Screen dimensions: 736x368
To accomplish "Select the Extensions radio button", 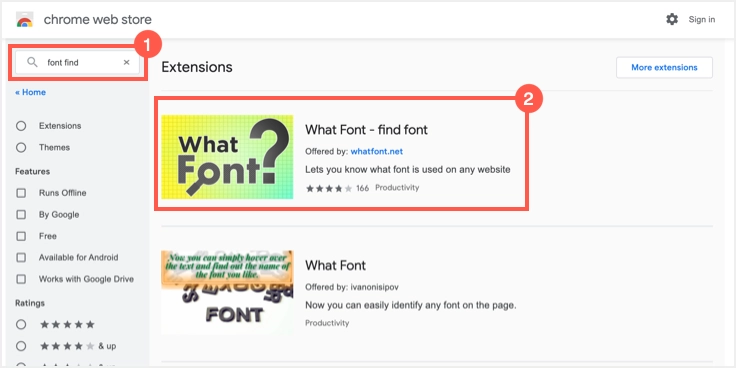I will 21,126.
